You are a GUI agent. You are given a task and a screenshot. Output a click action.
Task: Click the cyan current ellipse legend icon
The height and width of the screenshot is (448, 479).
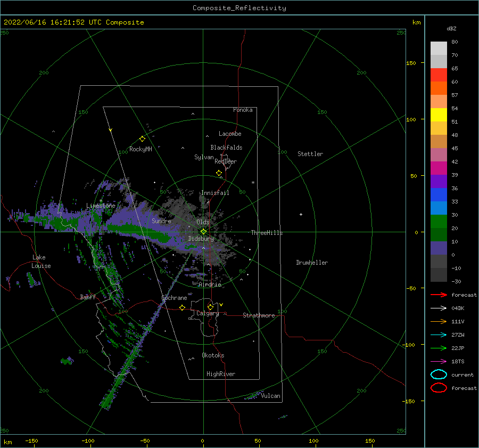click(x=439, y=374)
